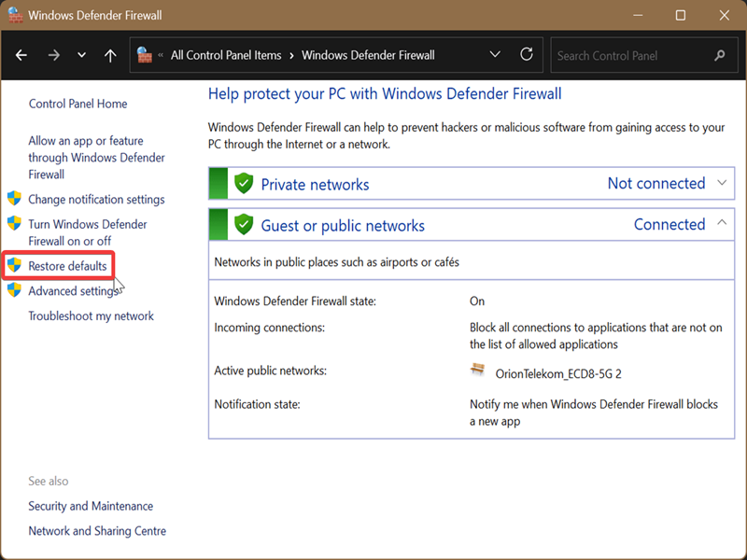Close the Windows Defender Firewall window
The image size is (747, 560).
[x=725, y=15]
